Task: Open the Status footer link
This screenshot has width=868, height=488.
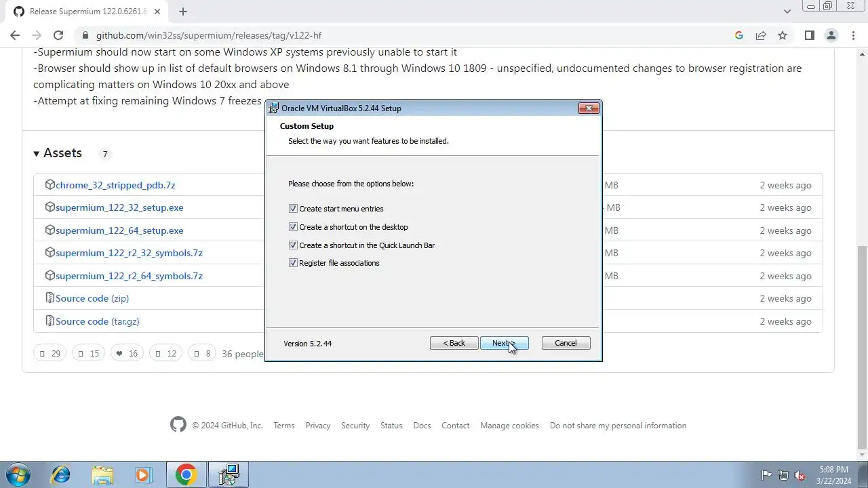Action: pos(391,426)
